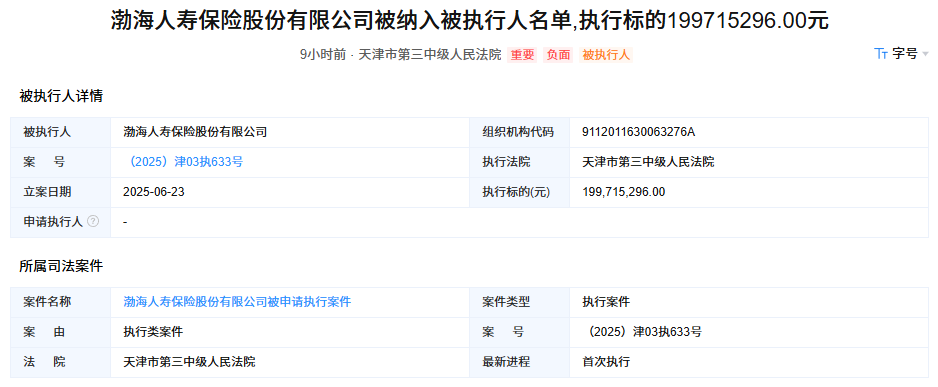The width and height of the screenshot is (938, 387).
Task: Click the 被执行人 orange tag
Action: (x=606, y=55)
